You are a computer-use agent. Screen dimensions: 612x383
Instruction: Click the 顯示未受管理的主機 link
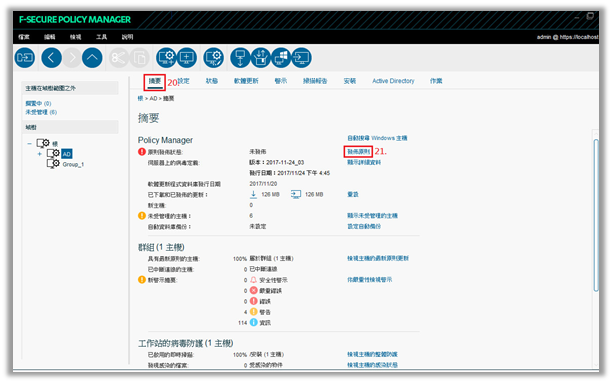coord(372,216)
